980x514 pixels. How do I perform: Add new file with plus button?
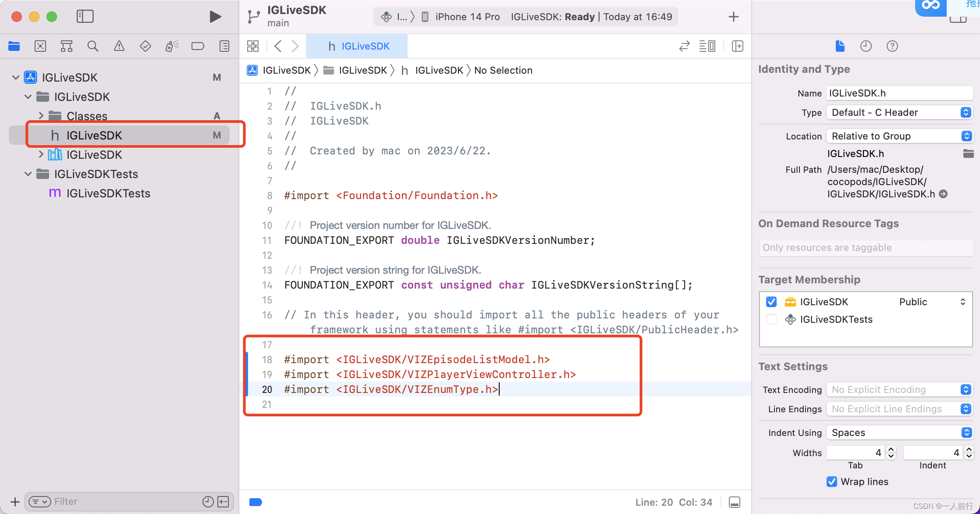(x=15, y=502)
